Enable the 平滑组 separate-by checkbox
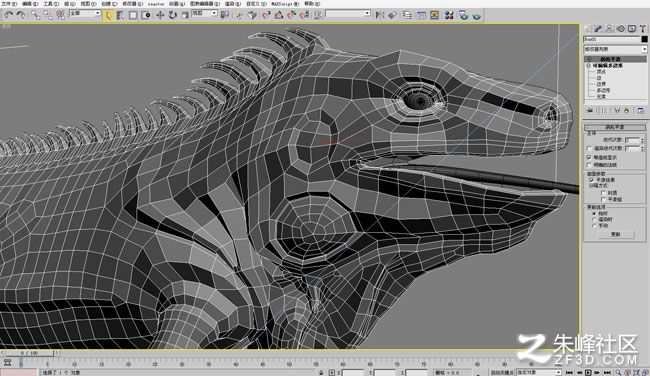650x376 pixels. [604, 199]
